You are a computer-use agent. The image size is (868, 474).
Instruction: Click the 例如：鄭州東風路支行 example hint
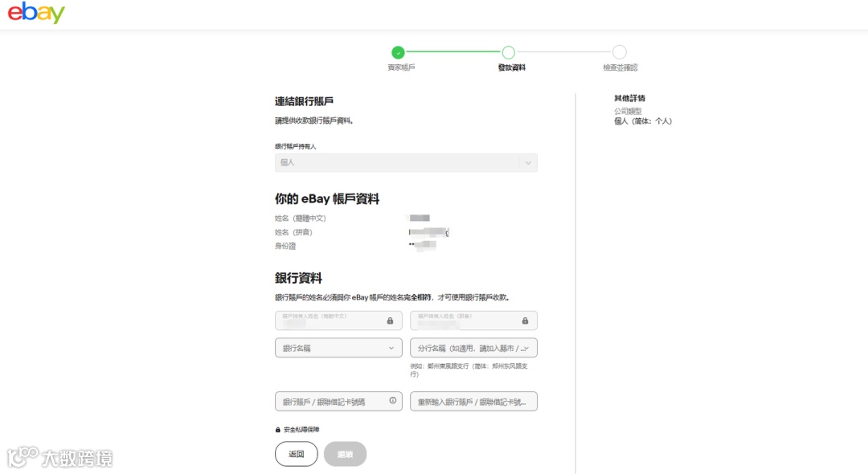469,370
